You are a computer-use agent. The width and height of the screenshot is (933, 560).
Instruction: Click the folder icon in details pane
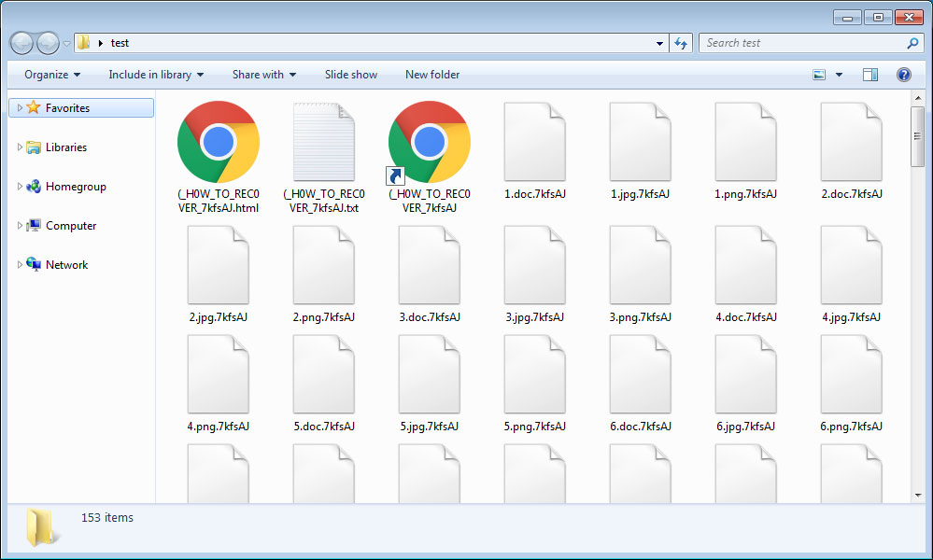click(42, 527)
